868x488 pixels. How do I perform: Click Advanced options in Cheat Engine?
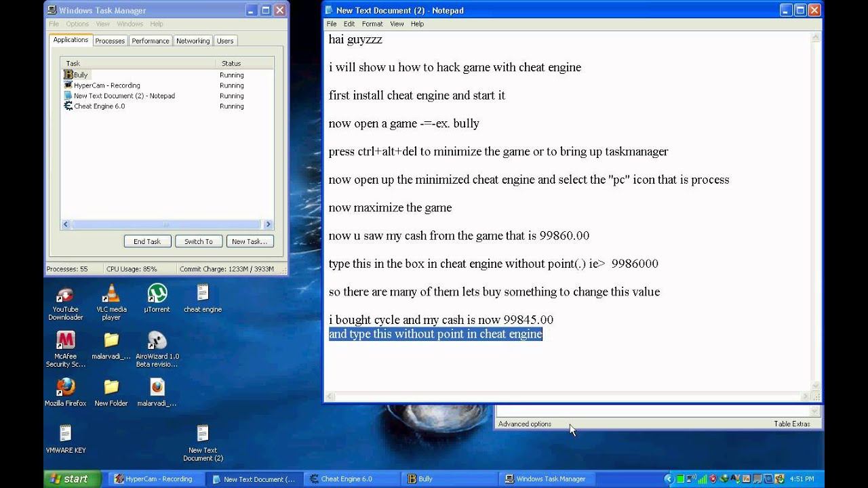coord(525,424)
